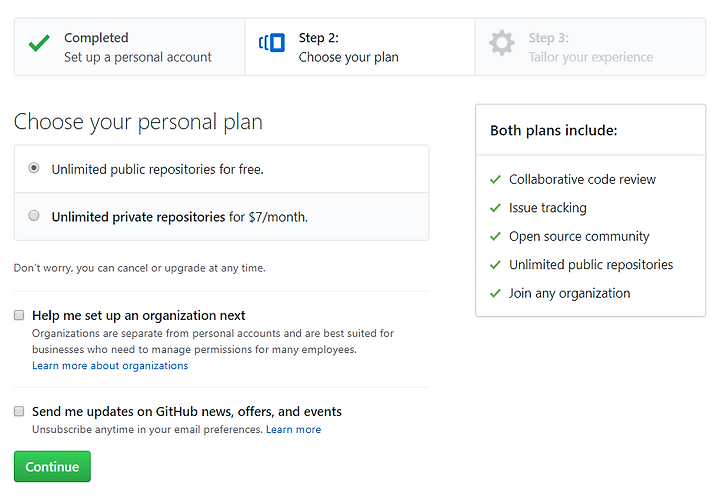Select the $7/month private repositories radio
Screen dimensions: 720x503
[x=34, y=215]
